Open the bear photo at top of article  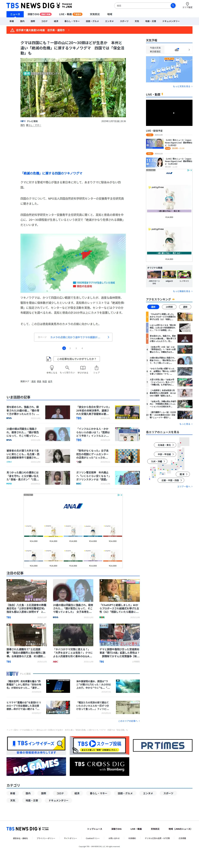[x=73, y=88]
